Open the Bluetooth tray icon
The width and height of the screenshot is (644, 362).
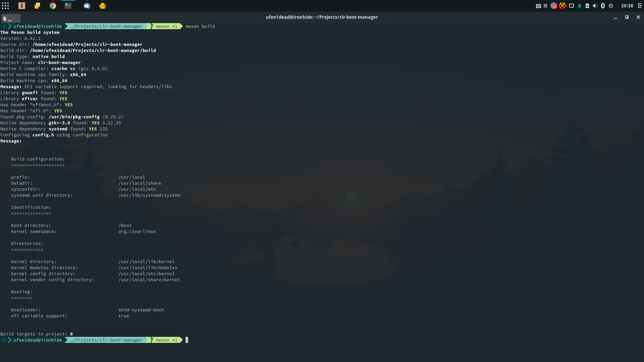pyautogui.click(x=603, y=6)
